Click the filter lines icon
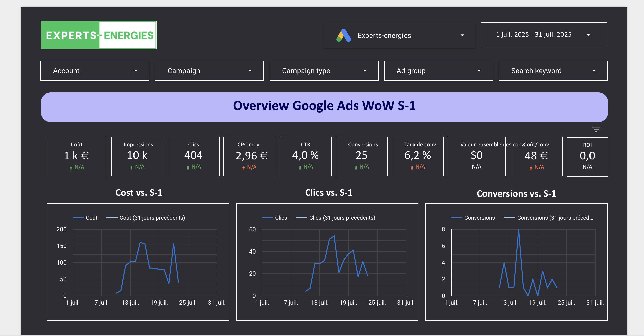This screenshot has height=336, width=644. click(596, 129)
